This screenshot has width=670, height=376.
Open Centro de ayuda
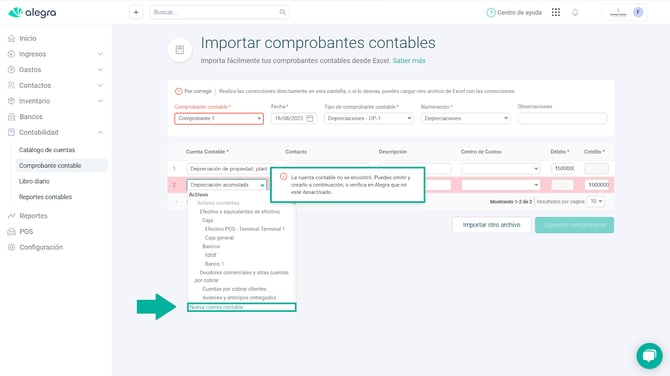pyautogui.click(x=514, y=12)
